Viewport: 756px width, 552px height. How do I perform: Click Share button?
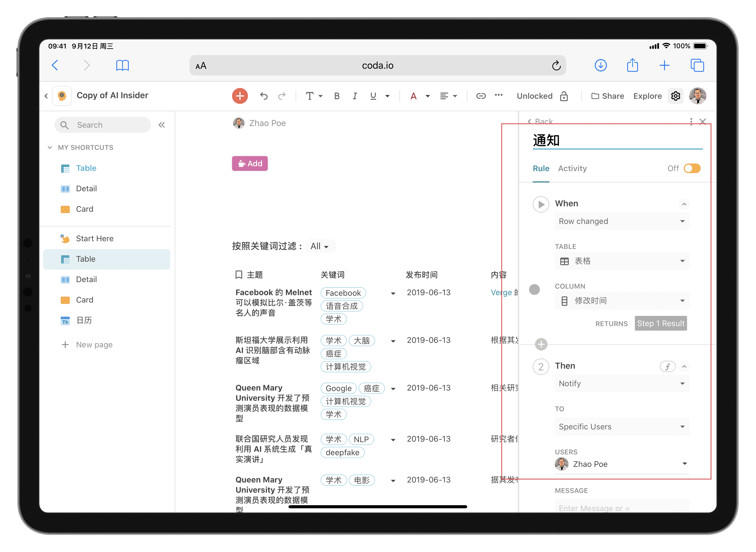(607, 96)
